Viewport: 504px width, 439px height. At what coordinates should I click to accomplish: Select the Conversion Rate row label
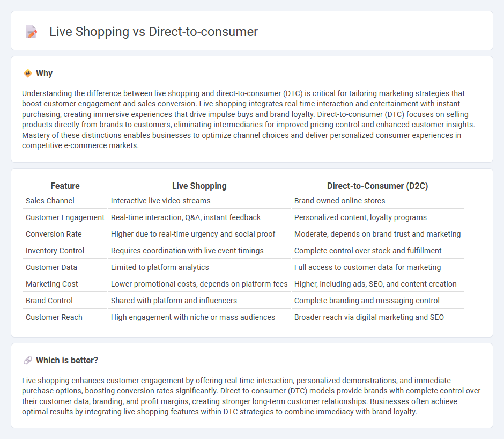[x=54, y=234]
